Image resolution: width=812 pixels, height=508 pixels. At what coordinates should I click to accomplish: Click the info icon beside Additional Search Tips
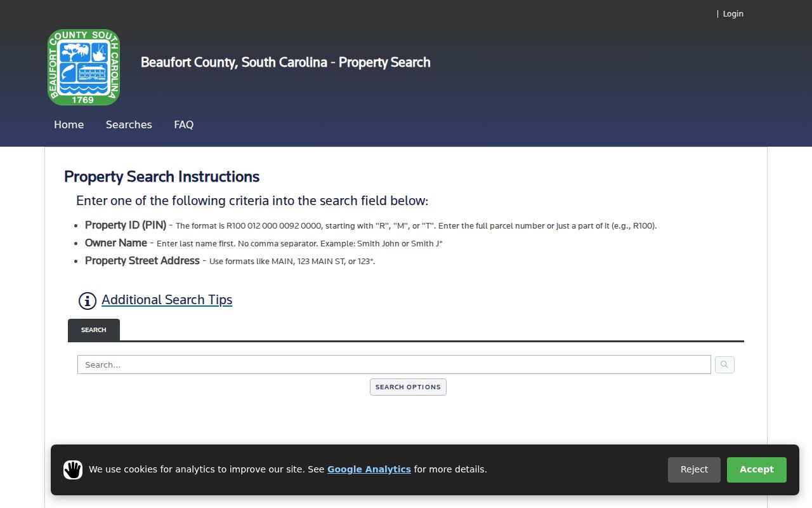pyautogui.click(x=88, y=300)
